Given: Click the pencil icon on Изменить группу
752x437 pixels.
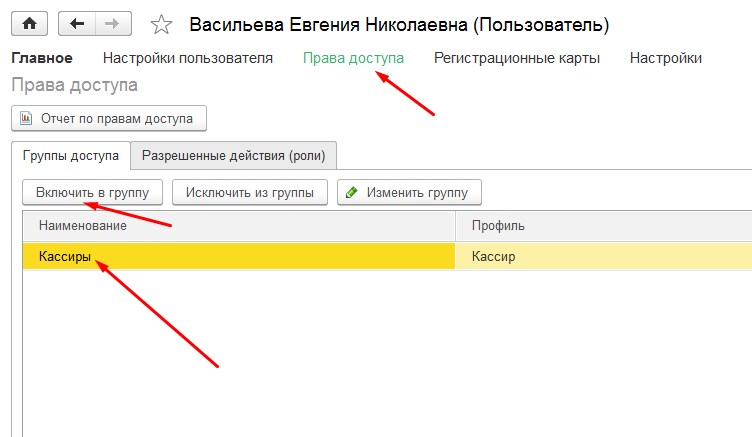Looking at the screenshot, I should (352, 192).
